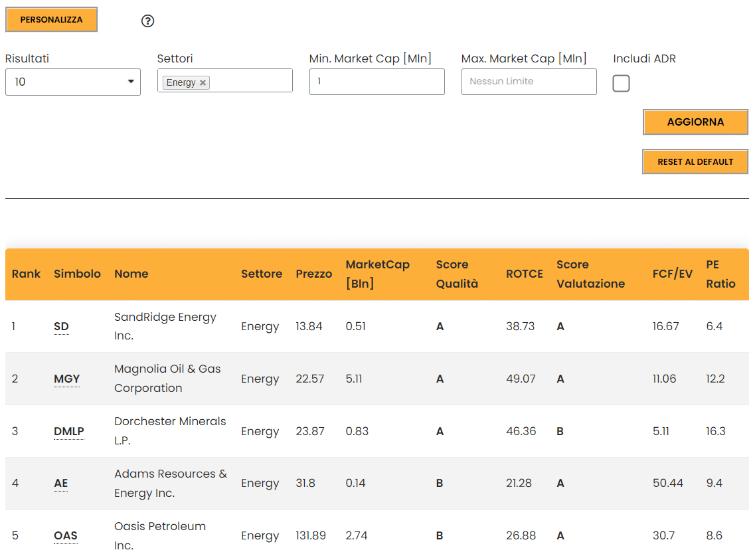Click the PE Ratio column header
This screenshot has height=560, width=753.
click(720, 274)
